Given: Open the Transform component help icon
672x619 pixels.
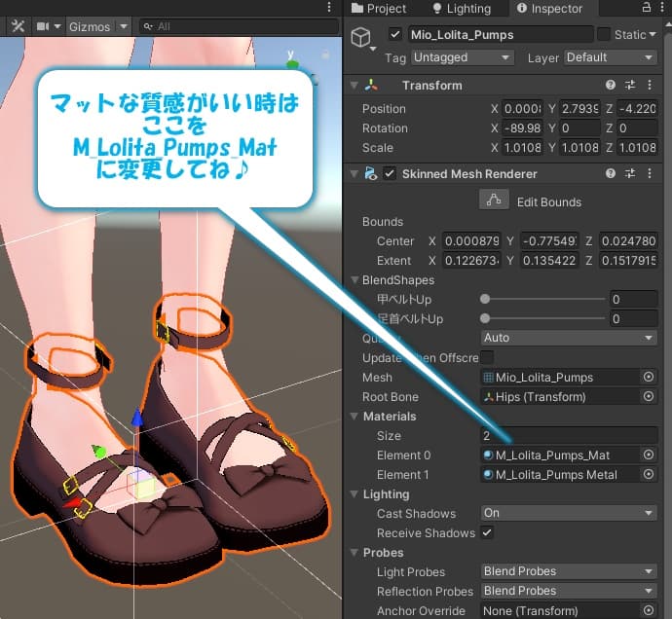Looking at the screenshot, I should coord(611,86).
